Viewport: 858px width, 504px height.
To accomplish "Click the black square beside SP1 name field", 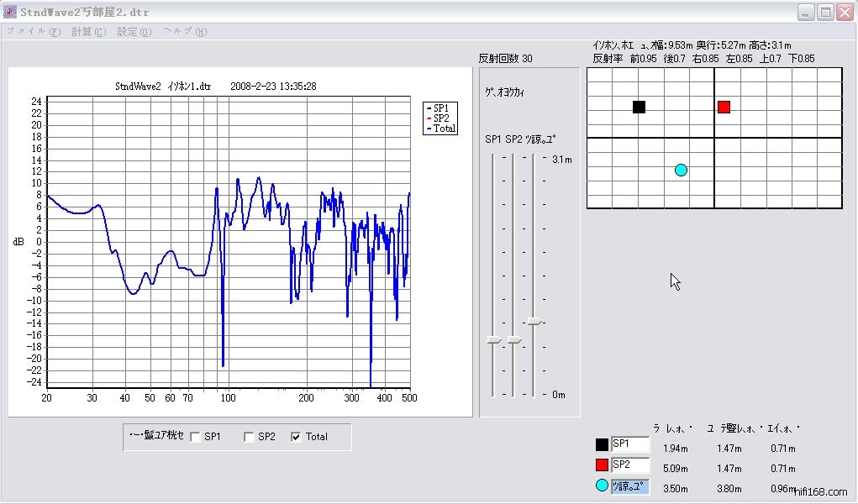I will tap(602, 445).
